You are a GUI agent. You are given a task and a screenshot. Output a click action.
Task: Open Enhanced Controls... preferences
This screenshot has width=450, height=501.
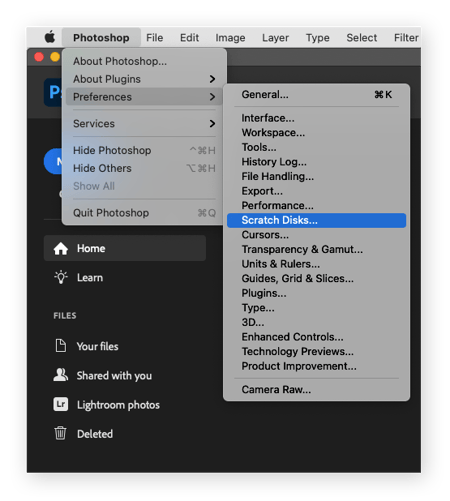(316, 337)
